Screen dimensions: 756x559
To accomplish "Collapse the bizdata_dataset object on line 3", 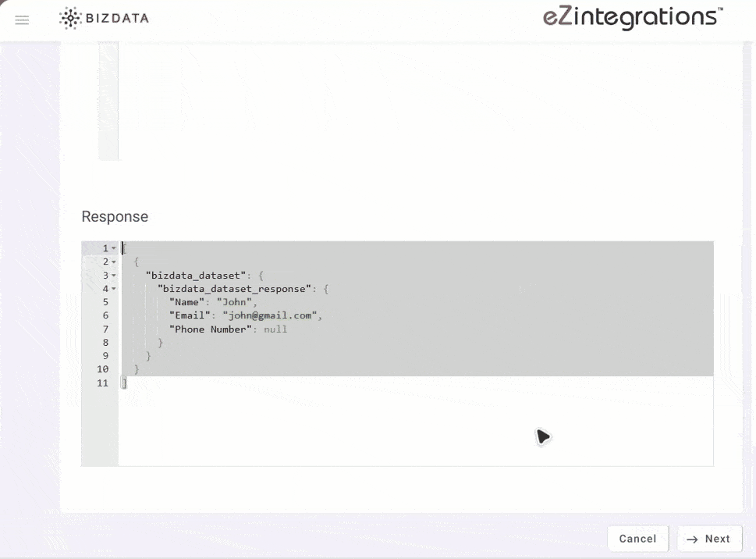I will coord(113,275).
